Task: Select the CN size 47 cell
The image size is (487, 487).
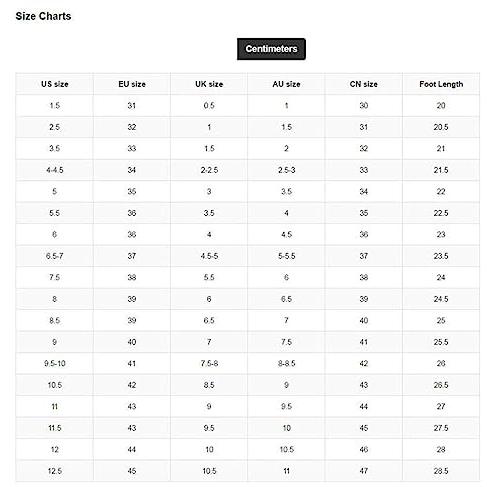Action: pyautogui.click(x=364, y=471)
